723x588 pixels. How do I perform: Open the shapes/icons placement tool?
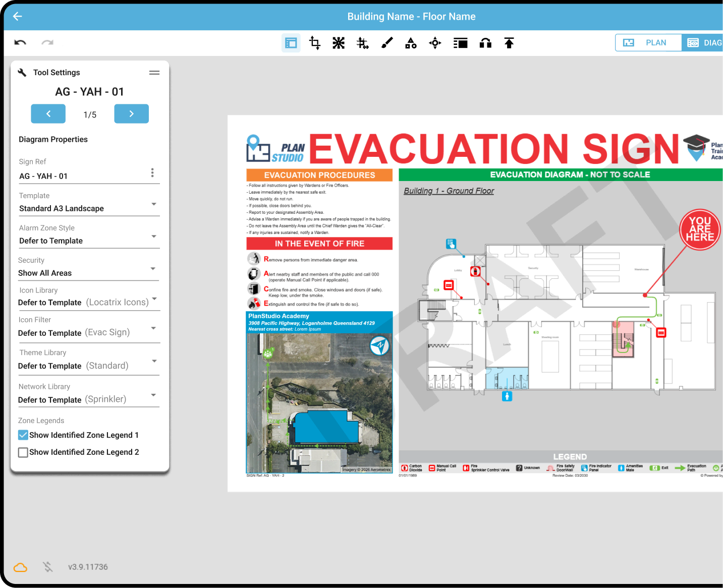click(x=411, y=43)
